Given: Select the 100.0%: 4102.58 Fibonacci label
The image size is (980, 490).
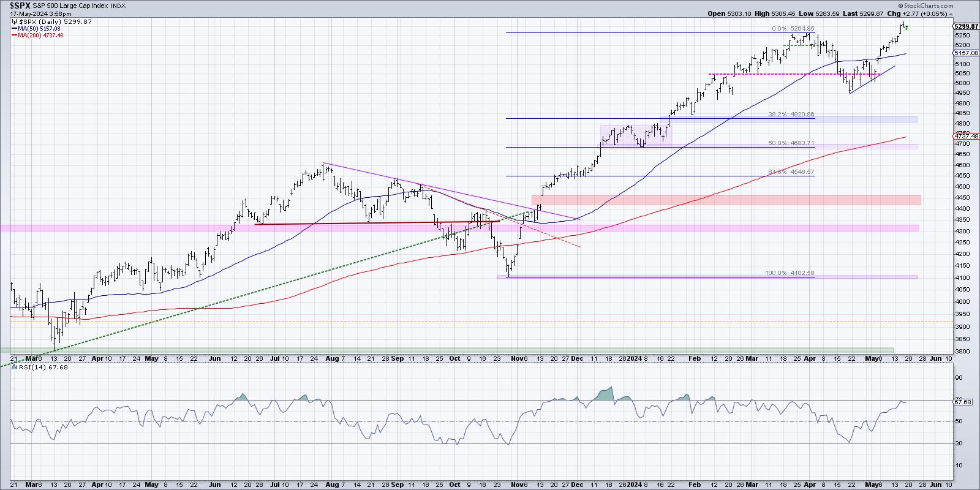Looking at the screenshot, I should pyautogui.click(x=790, y=273).
